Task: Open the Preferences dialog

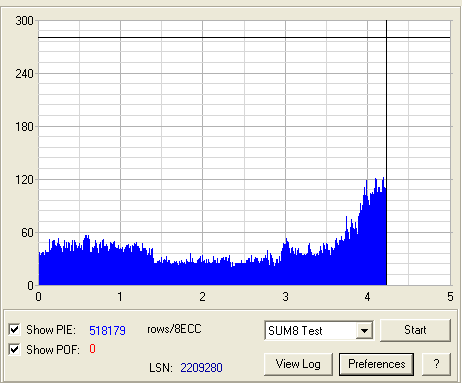Action: 376,364
